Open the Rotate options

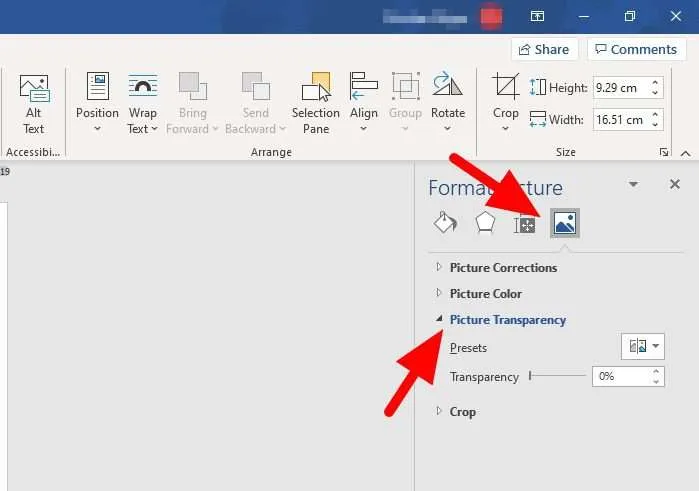[x=448, y=104]
